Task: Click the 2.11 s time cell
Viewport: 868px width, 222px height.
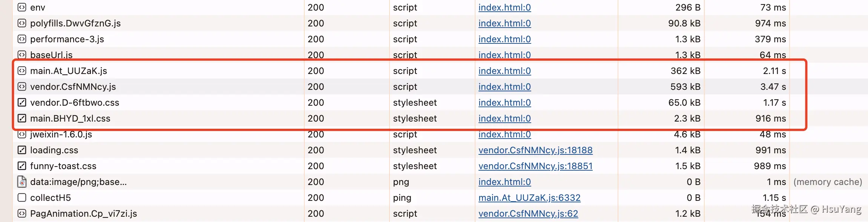Action: (774, 71)
